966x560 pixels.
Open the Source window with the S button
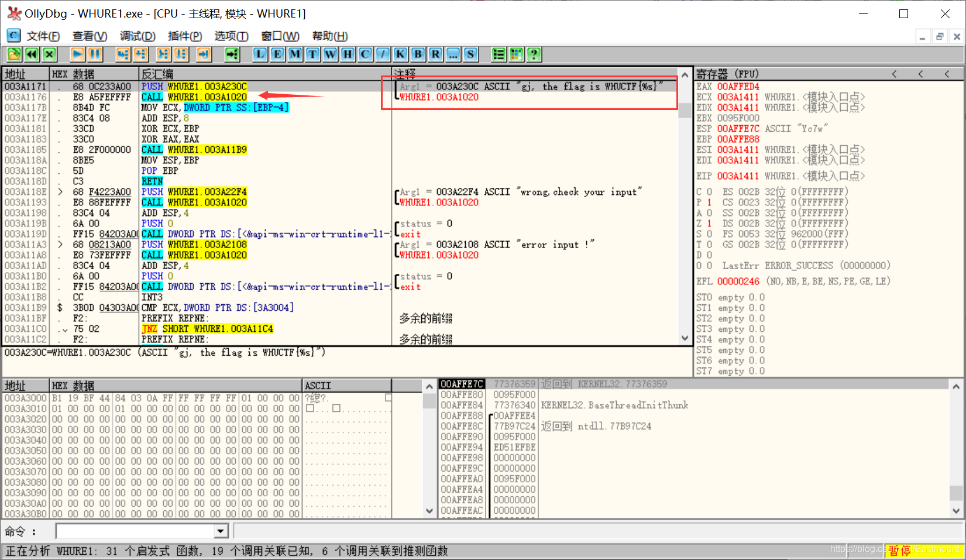(x=470, y=54)
